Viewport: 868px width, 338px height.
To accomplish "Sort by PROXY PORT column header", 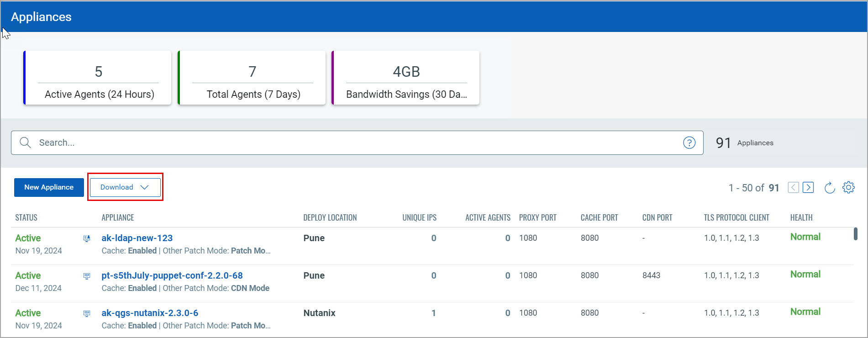I will [x=538, y=217].
